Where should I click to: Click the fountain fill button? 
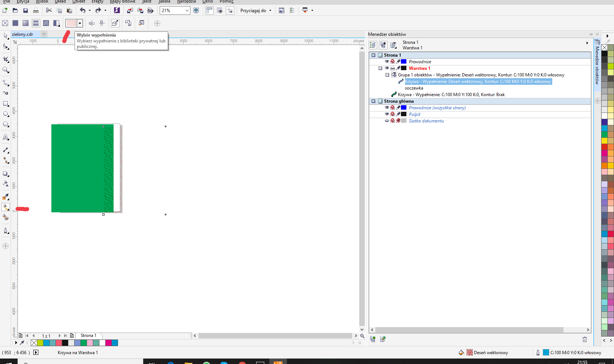pyautogui.click(x=26, y=23)
